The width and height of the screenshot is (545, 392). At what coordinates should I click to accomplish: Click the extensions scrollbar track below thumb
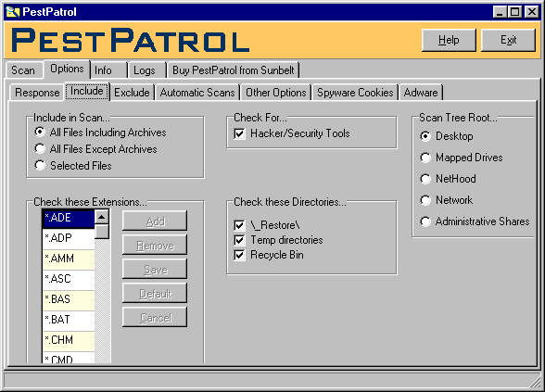point(102,301)
